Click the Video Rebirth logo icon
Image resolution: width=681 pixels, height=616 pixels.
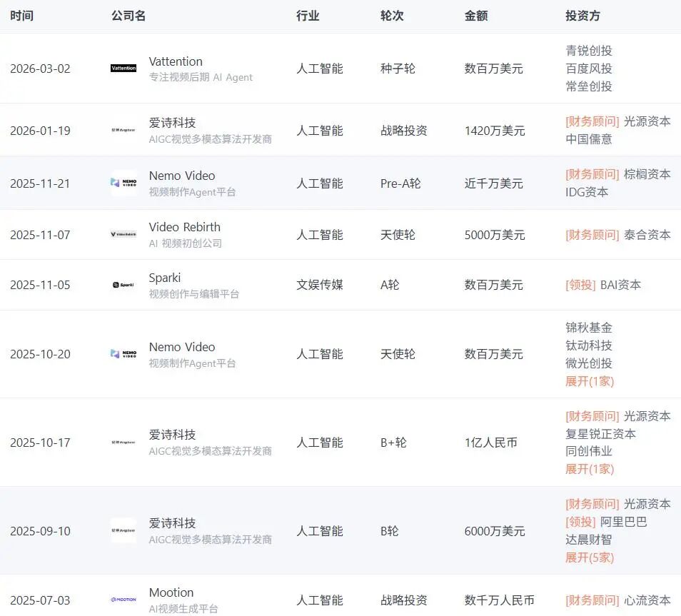[123, 234]
